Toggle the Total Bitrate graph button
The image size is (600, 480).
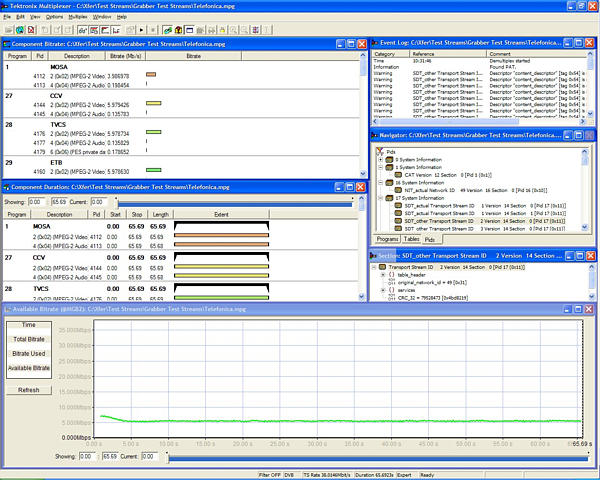point(29,341)
